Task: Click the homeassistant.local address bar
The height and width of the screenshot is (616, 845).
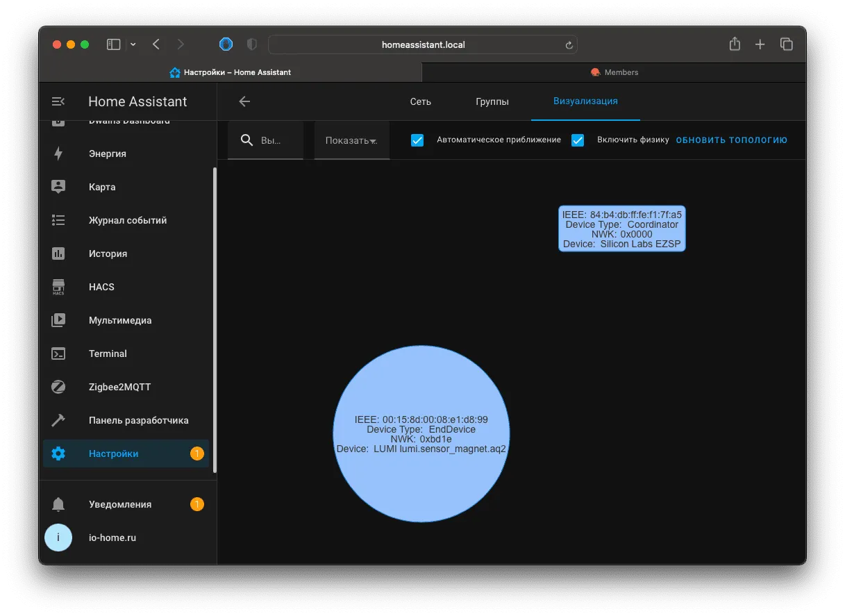Action: (x=423, y=44)
